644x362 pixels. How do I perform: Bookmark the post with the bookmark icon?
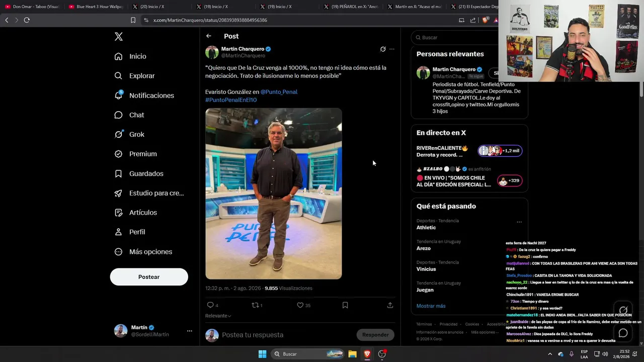pyautogui.click(x=345, y=305)
